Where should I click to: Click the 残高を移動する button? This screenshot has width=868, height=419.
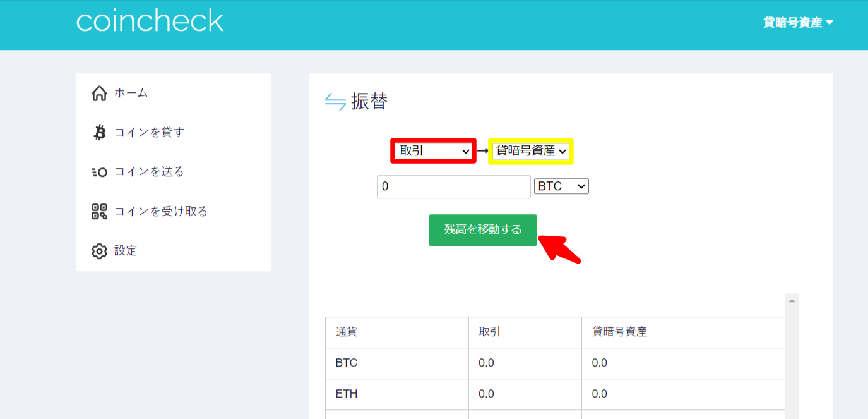tap(482, 230)
